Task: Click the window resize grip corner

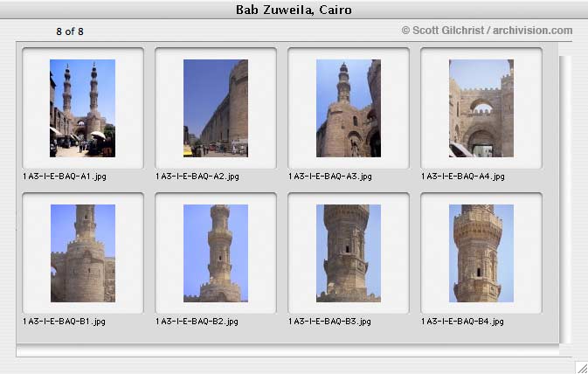Action: [x=582, y=368]
